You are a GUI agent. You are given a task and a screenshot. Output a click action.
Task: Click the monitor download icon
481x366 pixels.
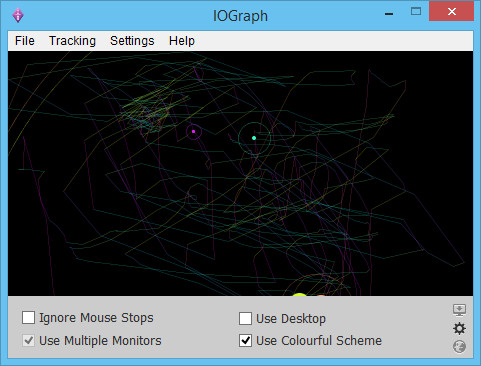pos(459,310)
